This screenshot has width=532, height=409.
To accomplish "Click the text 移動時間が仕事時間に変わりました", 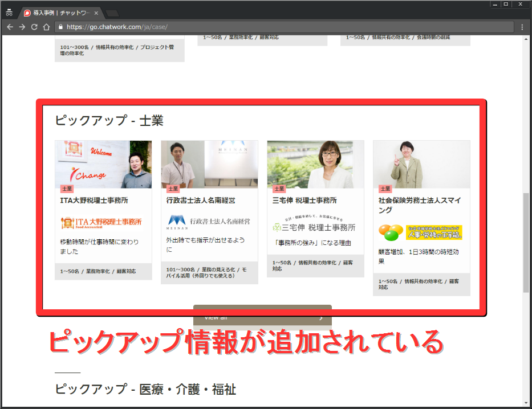I will (x=99, y=247).
